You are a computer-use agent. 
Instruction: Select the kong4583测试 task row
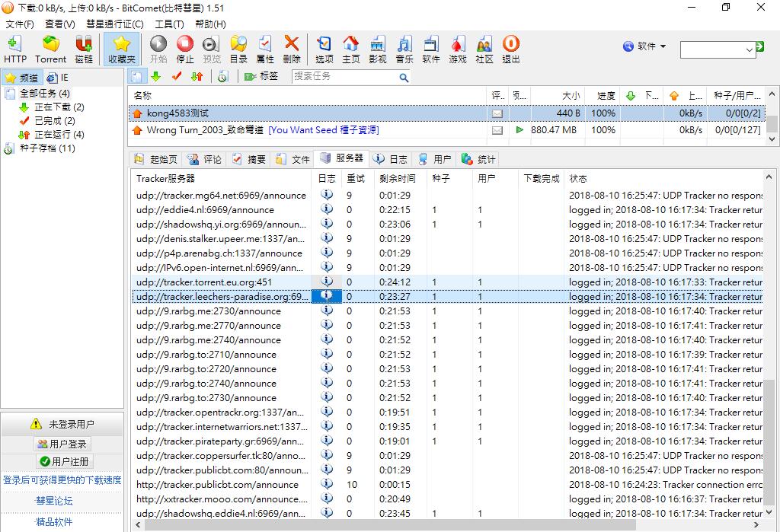click(x=446, y=113)
